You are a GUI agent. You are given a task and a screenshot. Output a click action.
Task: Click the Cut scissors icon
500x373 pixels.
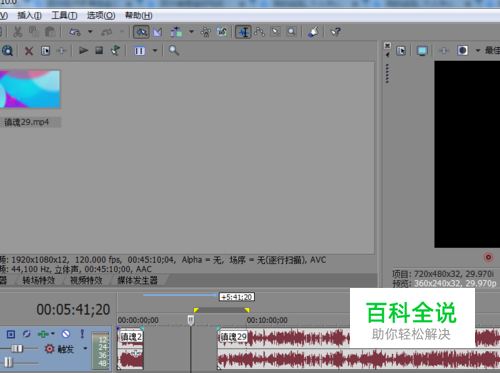[x=18, y=32]
